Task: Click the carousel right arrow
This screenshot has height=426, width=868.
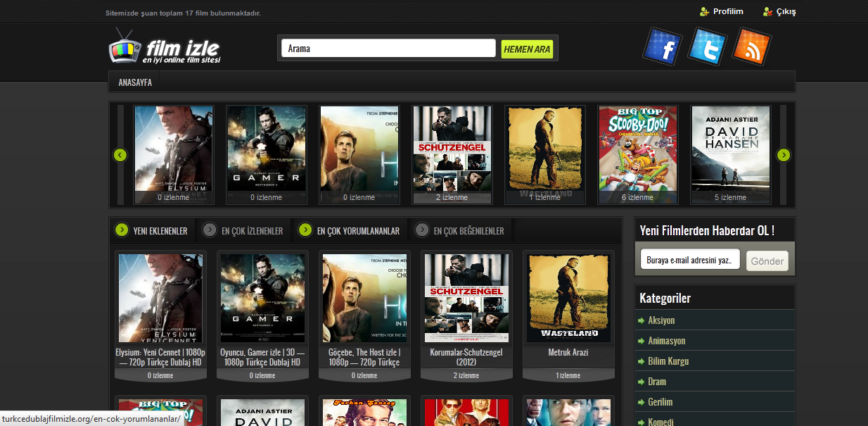Action: (784, 155)
